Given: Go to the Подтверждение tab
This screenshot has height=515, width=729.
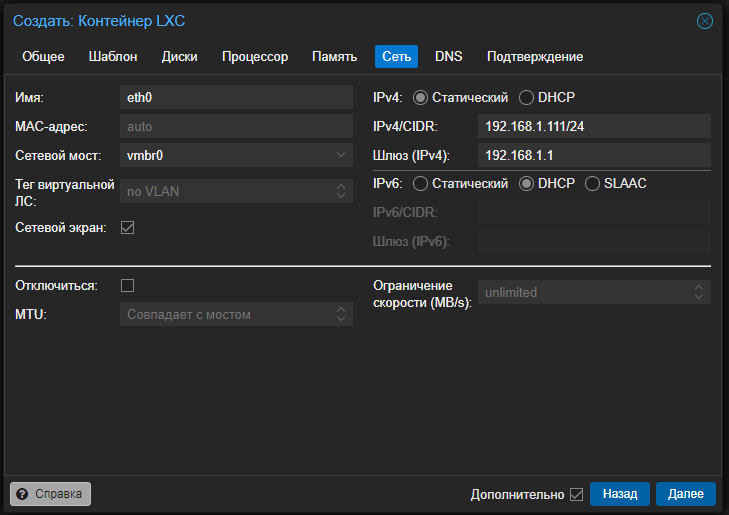Looking at the screenshot, I should 535,57.
